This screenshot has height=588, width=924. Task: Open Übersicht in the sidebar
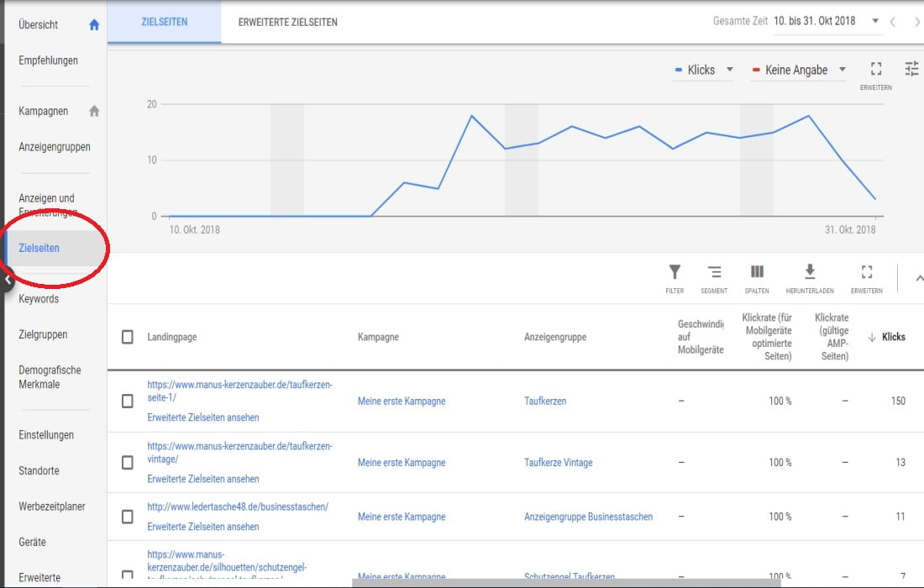tap(39, 24)
